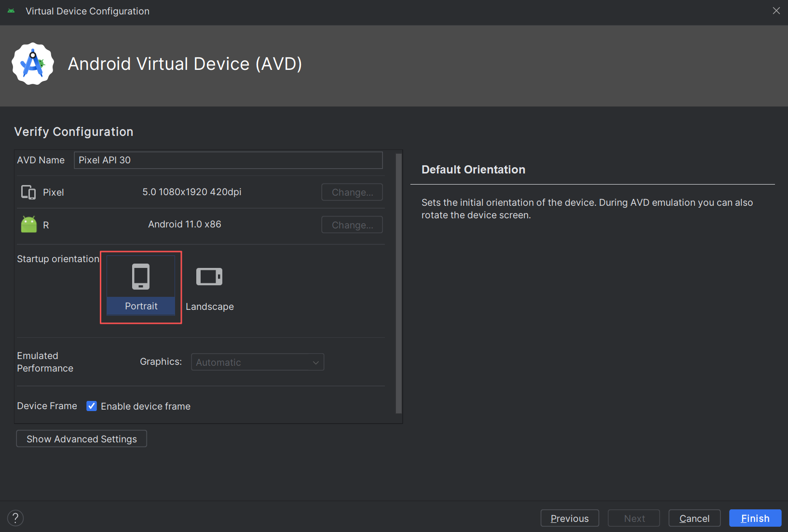Open the Graphics Automatic dropdown
788x532 pixels.
point(258,362)
